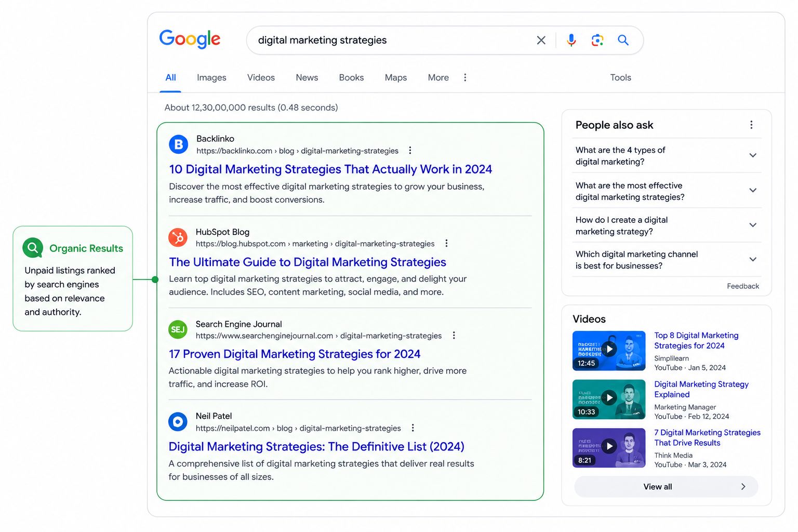Play the 8:21 Think Media video thumbnail
This screenshot has width=798, height=532.
pos(609,447)
